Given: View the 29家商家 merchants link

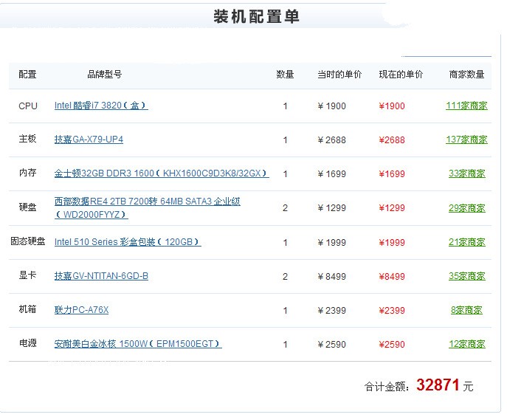Looking at the screenshot, I should click(x=467, y=208).
